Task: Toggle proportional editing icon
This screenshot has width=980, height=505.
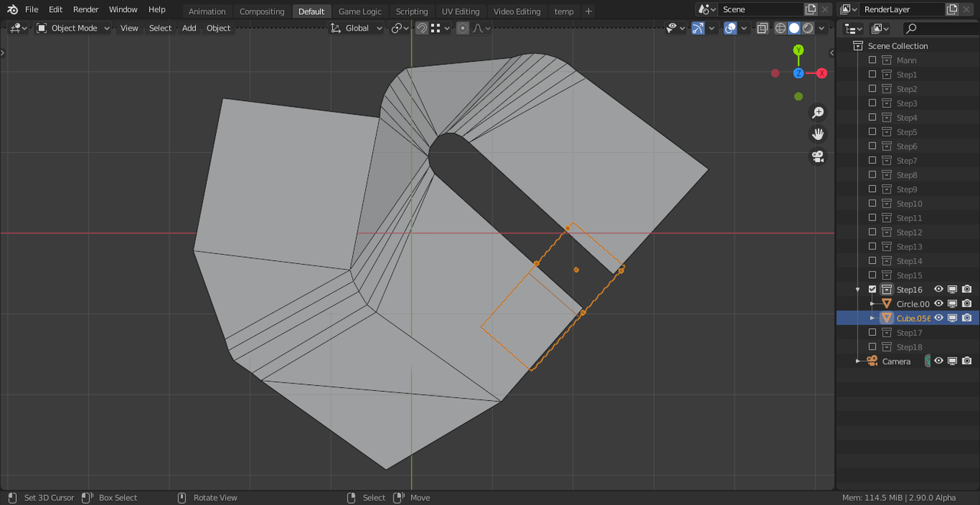Action: [462, 28]
